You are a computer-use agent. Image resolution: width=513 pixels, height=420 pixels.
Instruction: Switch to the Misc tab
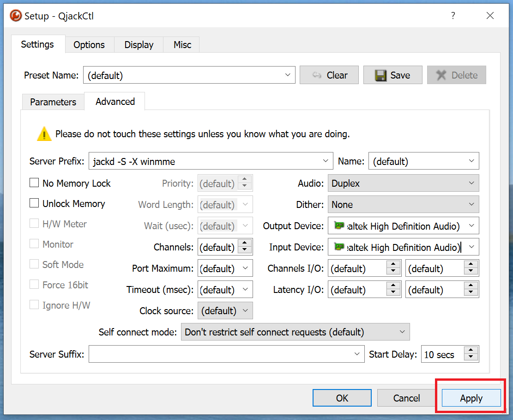(182, 45)
